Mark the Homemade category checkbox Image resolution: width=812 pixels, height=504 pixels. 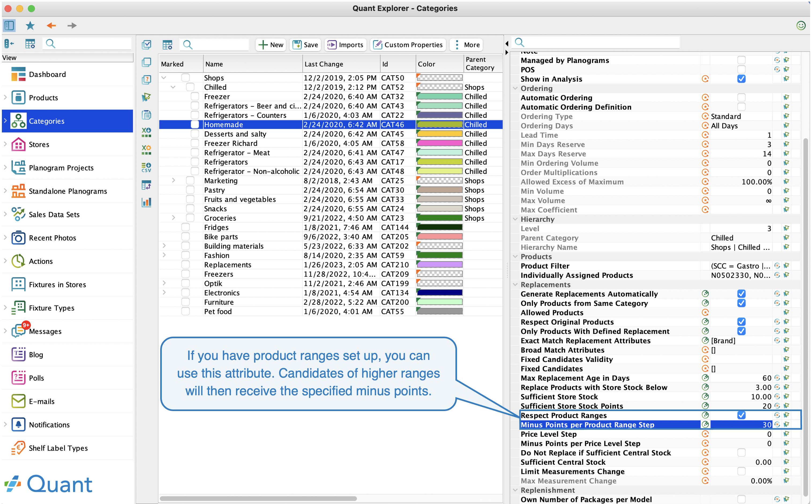[195, 124]
